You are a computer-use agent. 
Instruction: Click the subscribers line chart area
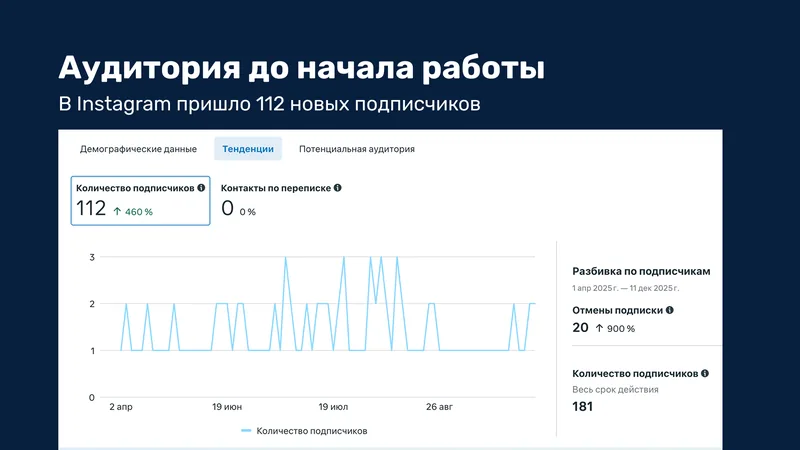click(317, 327)
